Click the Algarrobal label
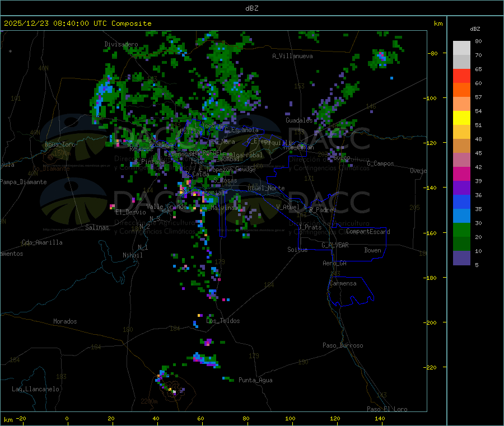Screen dimensions: 504x426 [x=246, y=155]
